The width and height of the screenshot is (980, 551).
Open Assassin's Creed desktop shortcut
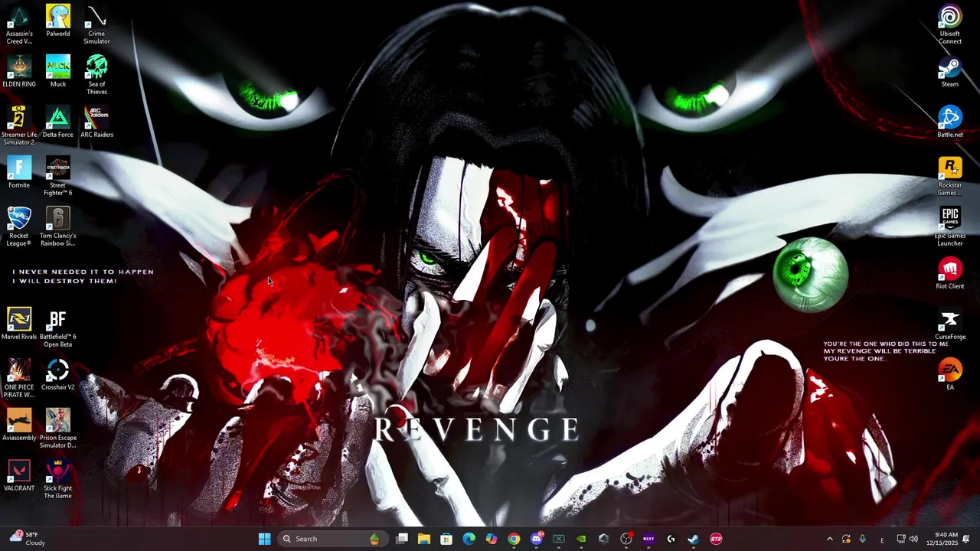tap(19, 24)
